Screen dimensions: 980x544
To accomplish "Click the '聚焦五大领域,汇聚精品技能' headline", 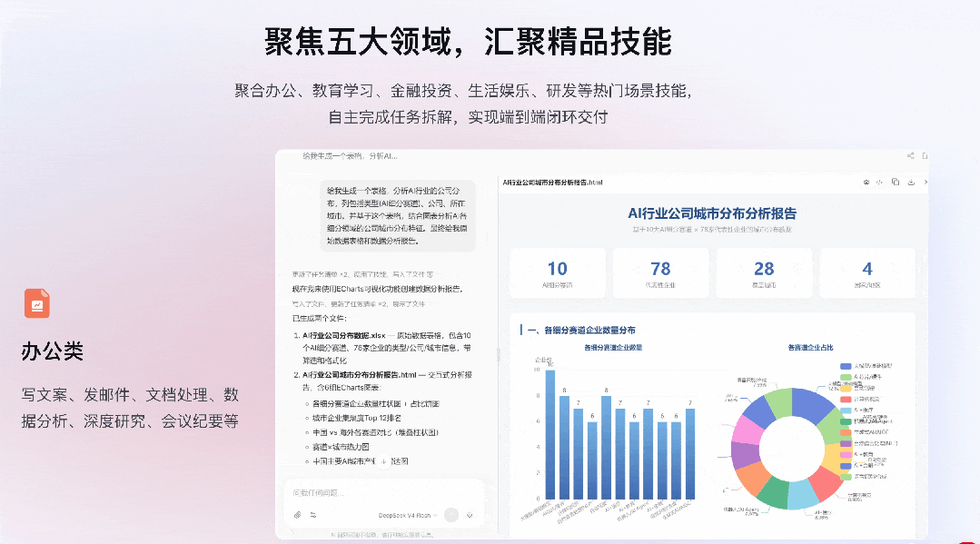I will [x=468, y=42].
